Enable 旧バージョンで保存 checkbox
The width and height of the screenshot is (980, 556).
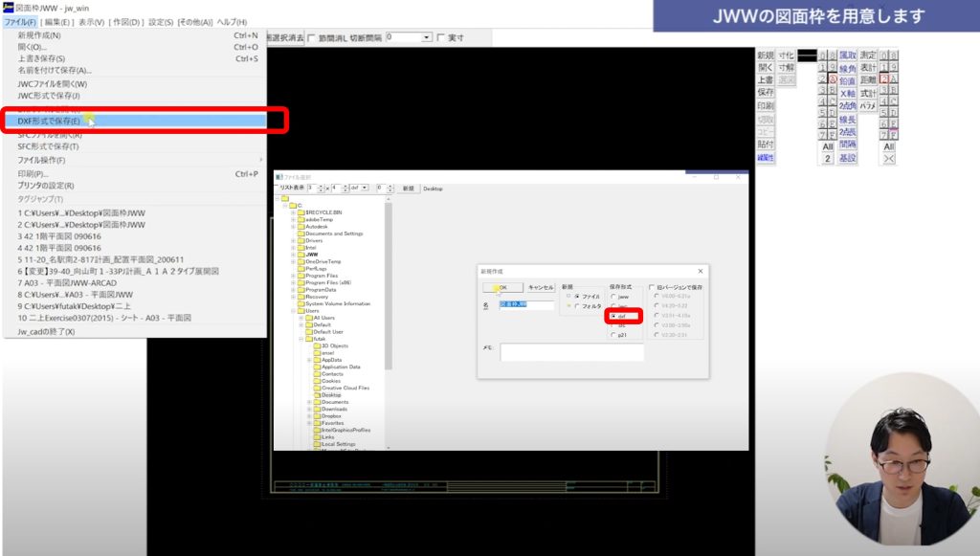click(652, 287)
